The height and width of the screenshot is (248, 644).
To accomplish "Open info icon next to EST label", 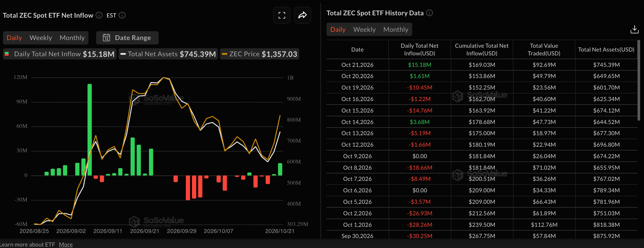I will [x=122, y=15].
